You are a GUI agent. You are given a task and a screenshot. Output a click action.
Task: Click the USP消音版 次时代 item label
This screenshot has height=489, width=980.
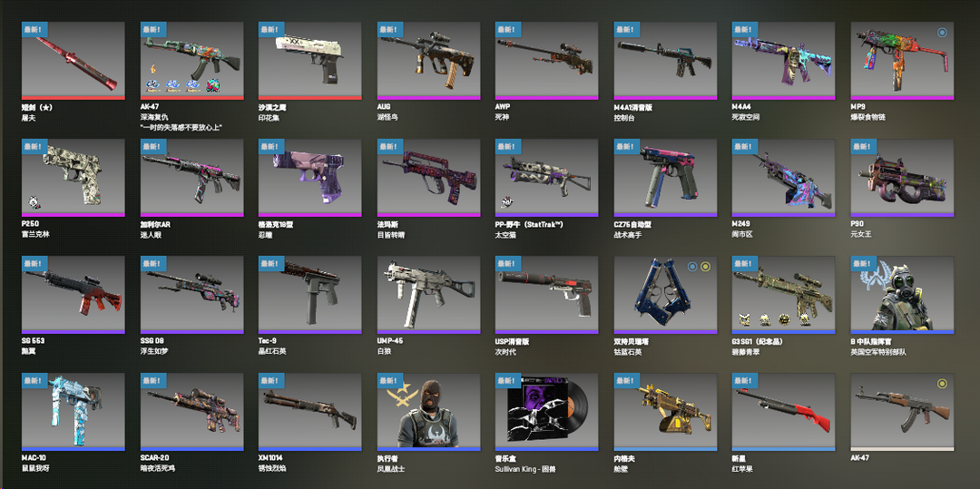[x=512, y=346]
